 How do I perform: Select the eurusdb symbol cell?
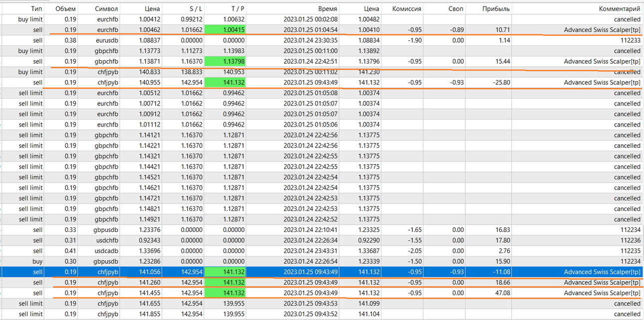pos(107,40)
